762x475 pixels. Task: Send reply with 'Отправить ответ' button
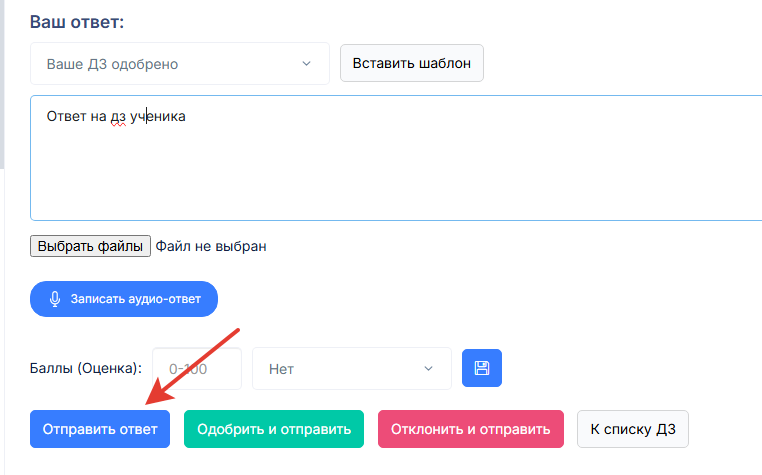click(100, 429)
